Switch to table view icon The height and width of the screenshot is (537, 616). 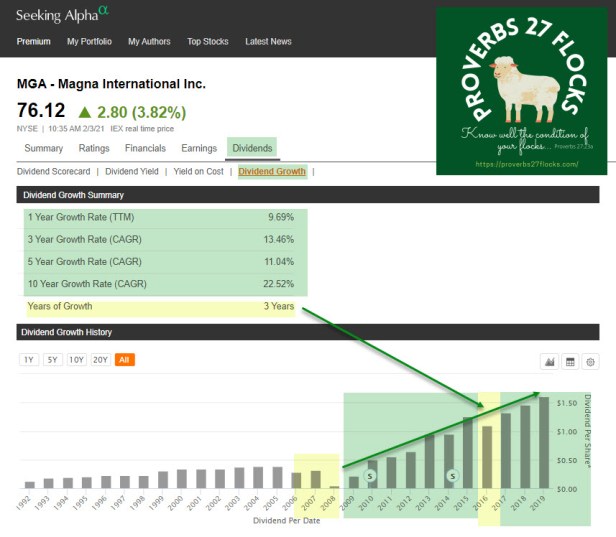[x=570, y=361]
